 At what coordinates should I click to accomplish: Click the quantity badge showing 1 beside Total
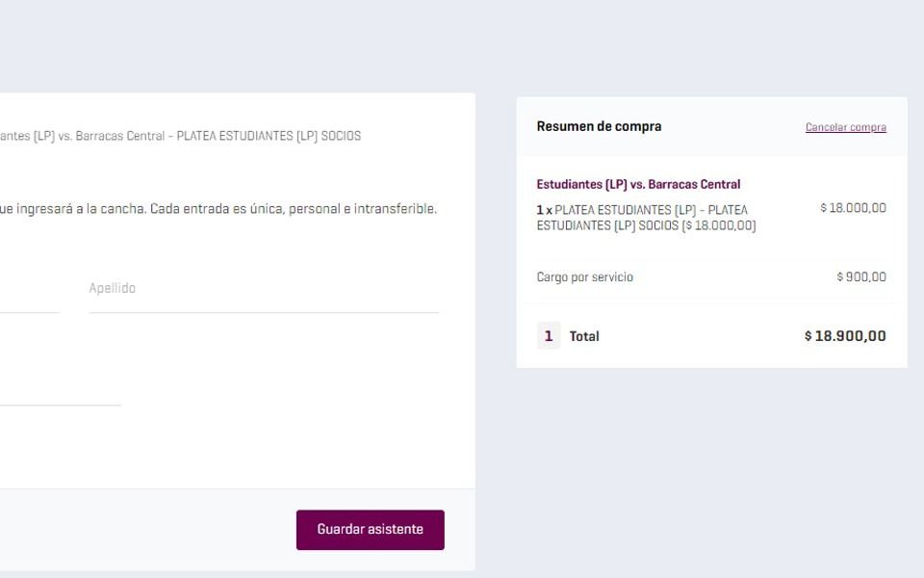(x=549, y=336)
